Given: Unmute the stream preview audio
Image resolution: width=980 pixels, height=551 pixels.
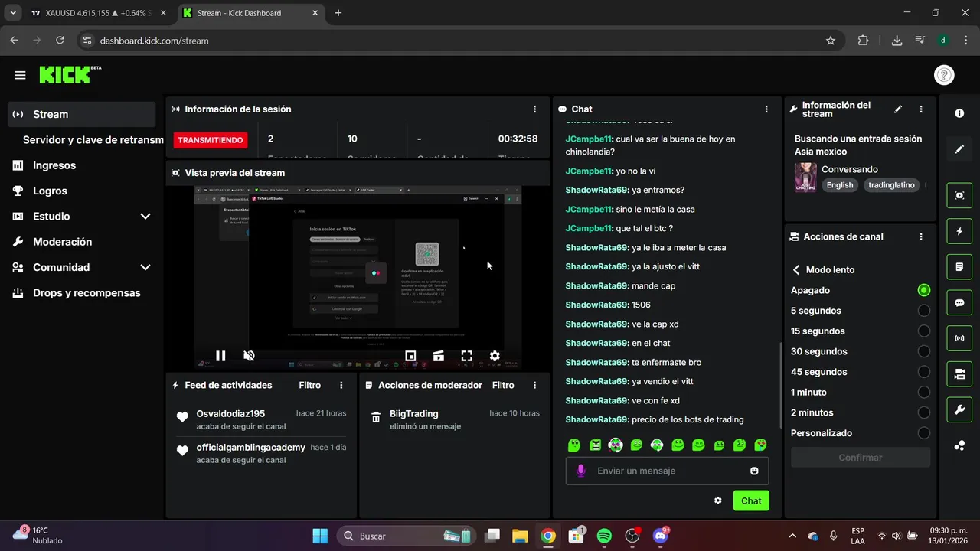Looking at the screenshot, I should point(249,356).
